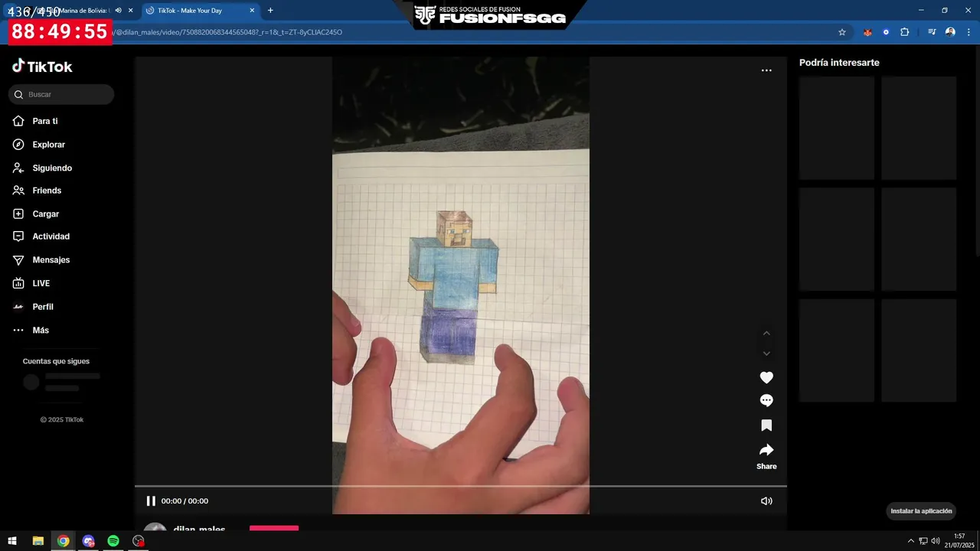The height and width of the screenshot is (551, 980).
Task: Open the Para ti feed
Action: (x=44, y=121)
